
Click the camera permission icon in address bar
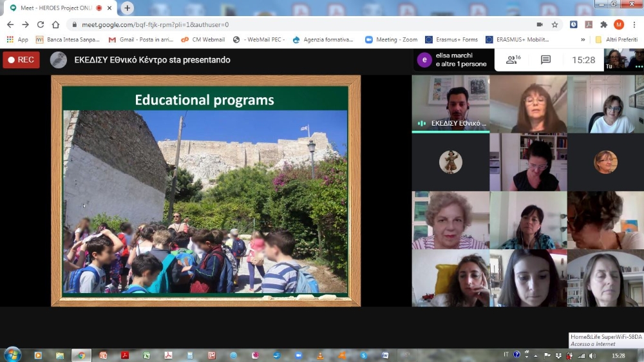540,24
